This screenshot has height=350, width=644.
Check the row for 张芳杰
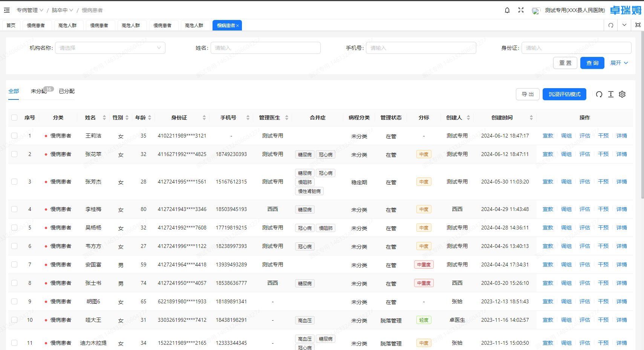pyautogui.click(x=14, y=182)
